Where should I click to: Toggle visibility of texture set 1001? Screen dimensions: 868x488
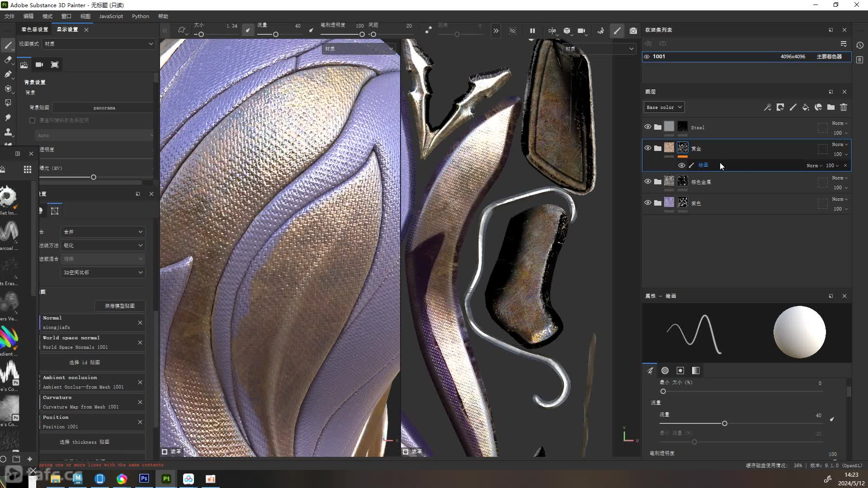[647, 57]
